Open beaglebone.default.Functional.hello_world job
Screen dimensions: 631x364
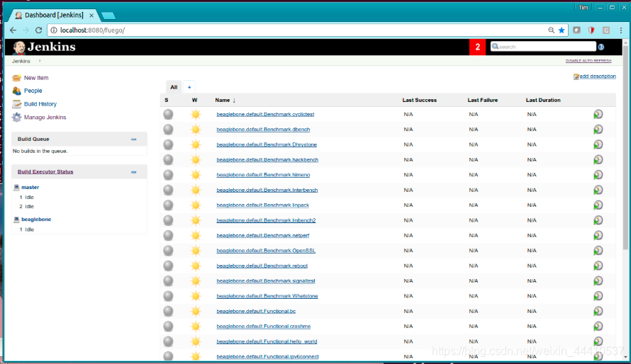[267, 341]
